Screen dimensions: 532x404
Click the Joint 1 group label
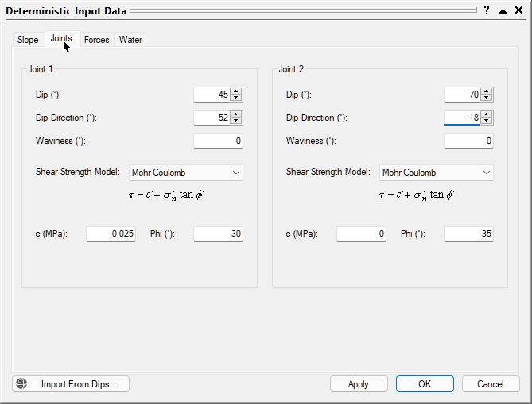(x=41, y=69)
